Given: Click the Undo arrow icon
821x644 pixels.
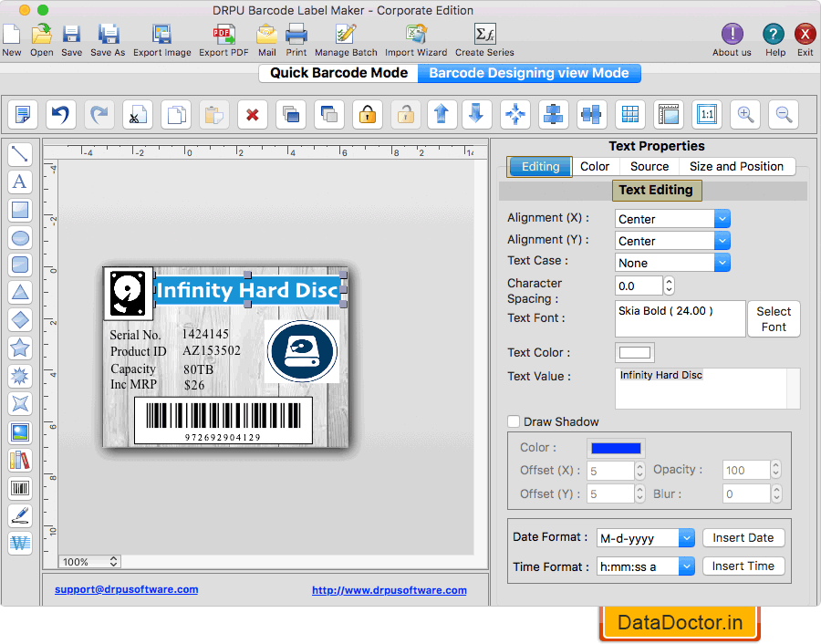Looking at the screenshot, I should click(x=61, y=114).
